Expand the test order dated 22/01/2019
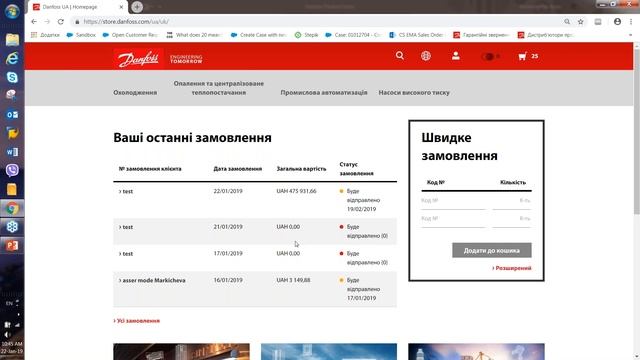 [x=126, y=191]
